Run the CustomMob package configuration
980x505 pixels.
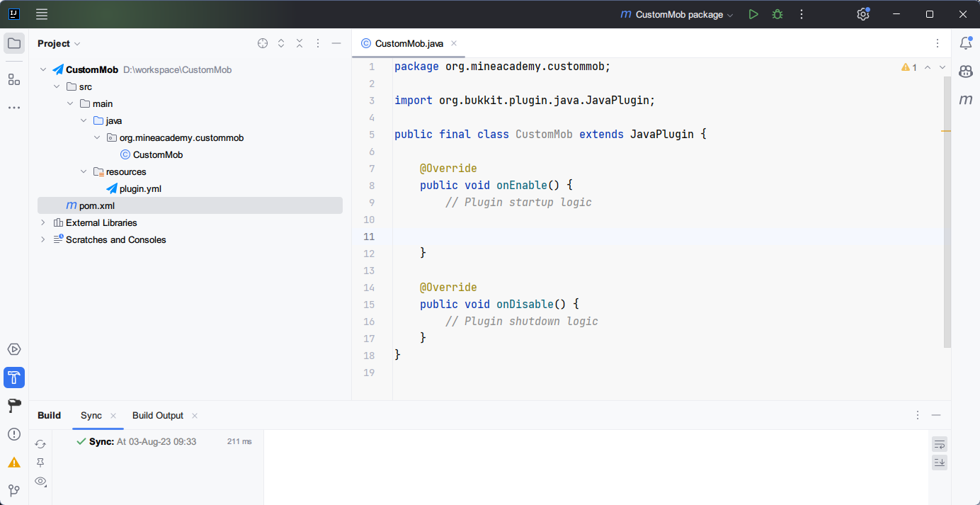click(x=753, y=14)
